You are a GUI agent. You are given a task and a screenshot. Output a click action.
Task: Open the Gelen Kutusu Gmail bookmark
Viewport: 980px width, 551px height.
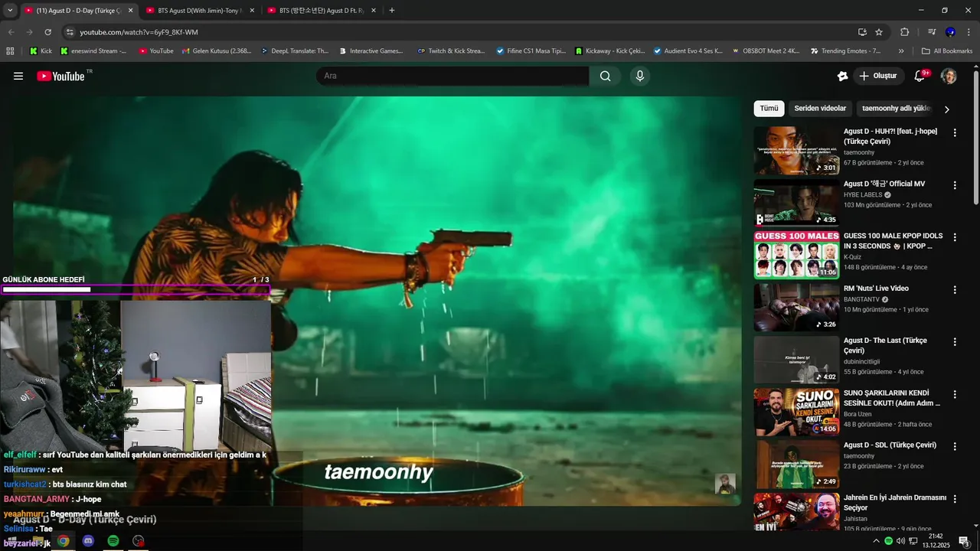click(217, 51)
